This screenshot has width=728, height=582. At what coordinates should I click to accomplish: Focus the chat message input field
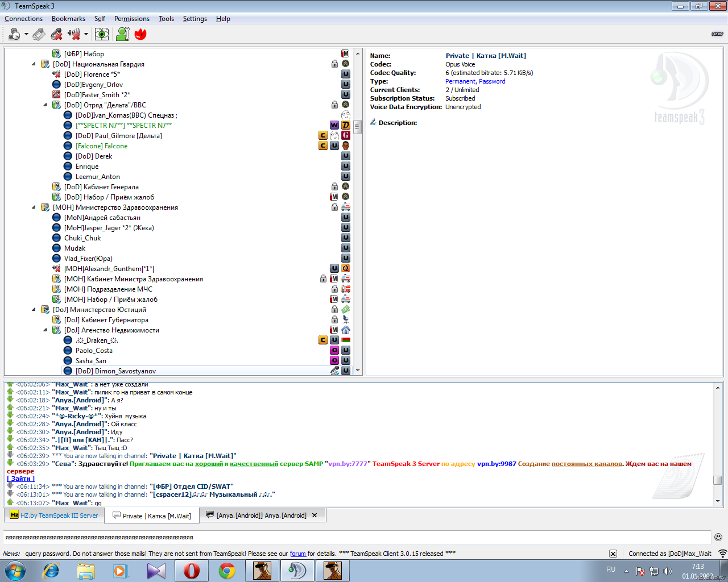tap(357, 537)
